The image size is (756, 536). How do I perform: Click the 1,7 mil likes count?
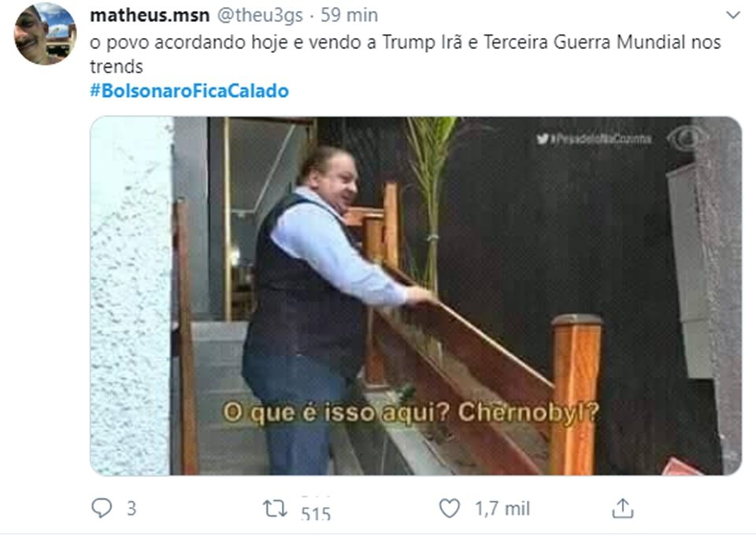point(502,508)
